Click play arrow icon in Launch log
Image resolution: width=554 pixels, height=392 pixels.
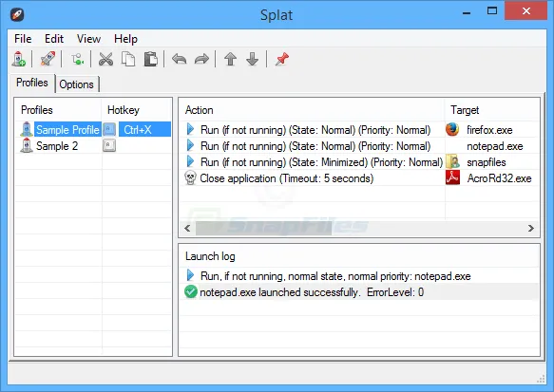[190, 275]
